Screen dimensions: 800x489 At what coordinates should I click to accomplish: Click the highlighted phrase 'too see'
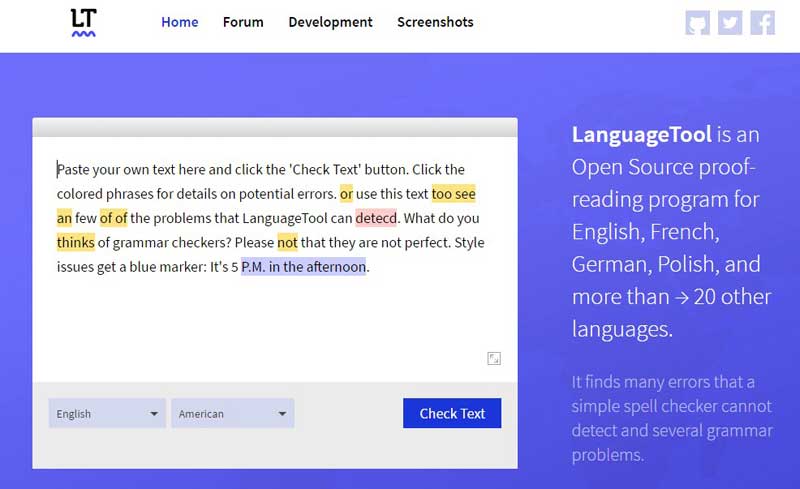(454, 194)
